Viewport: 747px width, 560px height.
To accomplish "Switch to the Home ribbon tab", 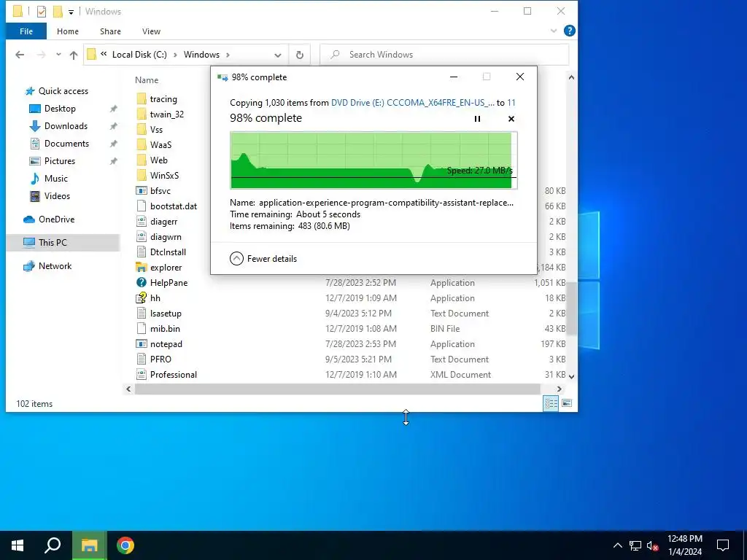I will pos(68,31).
